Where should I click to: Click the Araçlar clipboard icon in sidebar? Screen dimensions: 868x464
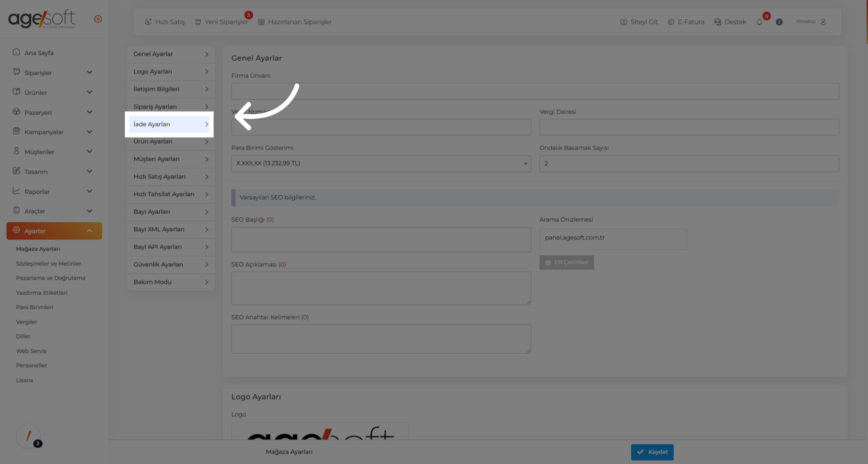(16, 210)
